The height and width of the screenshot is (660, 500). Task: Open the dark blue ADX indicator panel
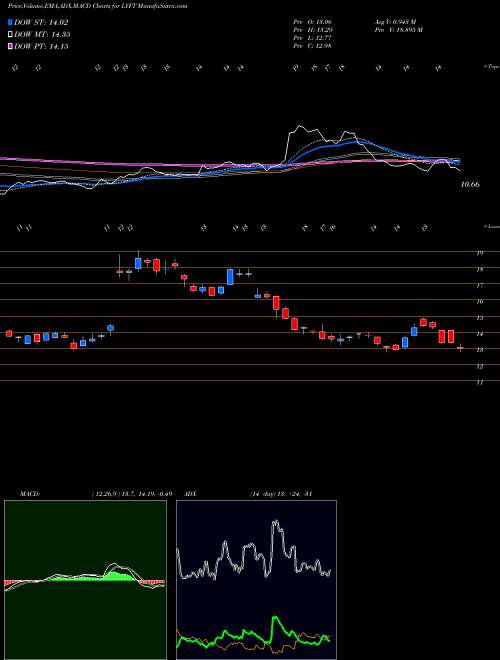[x=256, y=580]
